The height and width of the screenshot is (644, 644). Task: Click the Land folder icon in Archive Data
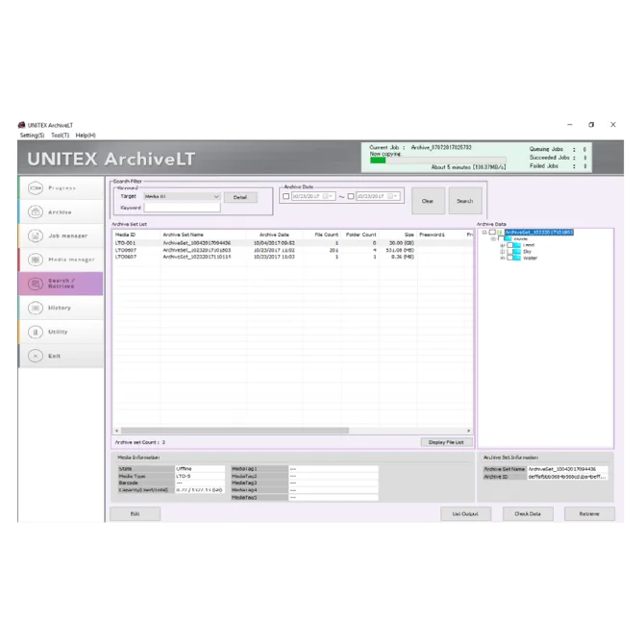pos(517,245)
